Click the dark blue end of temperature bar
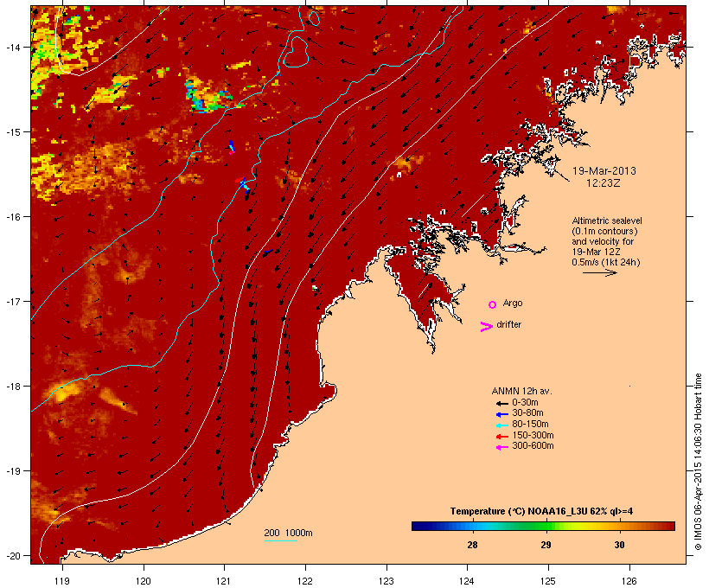The height and width of the screenshot is (588, 709). point(416,526)
